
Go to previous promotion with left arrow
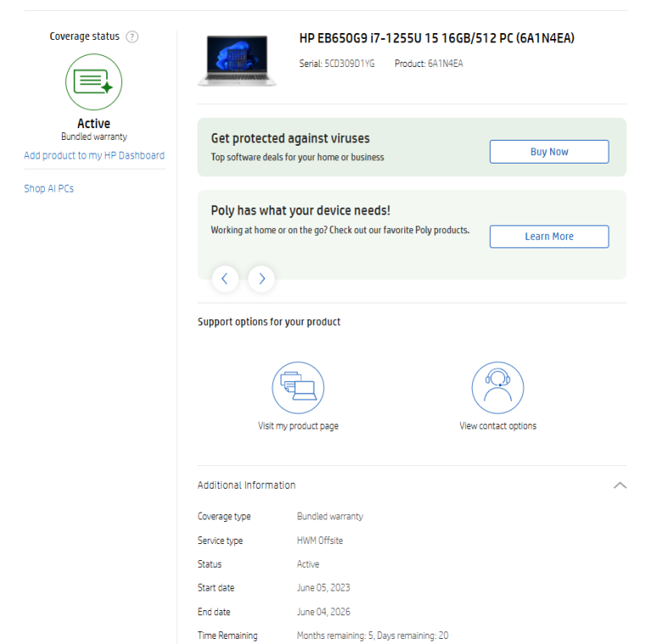[x=225, y=278]
